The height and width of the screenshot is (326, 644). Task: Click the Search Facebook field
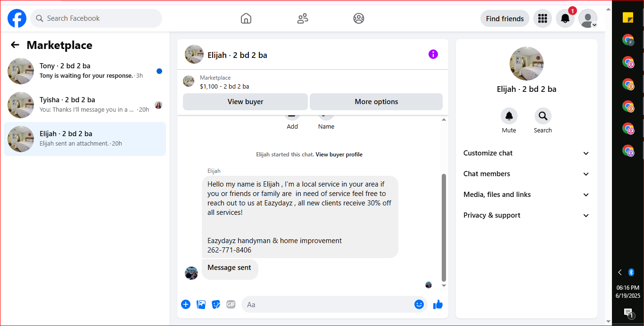tap(96, 18)
